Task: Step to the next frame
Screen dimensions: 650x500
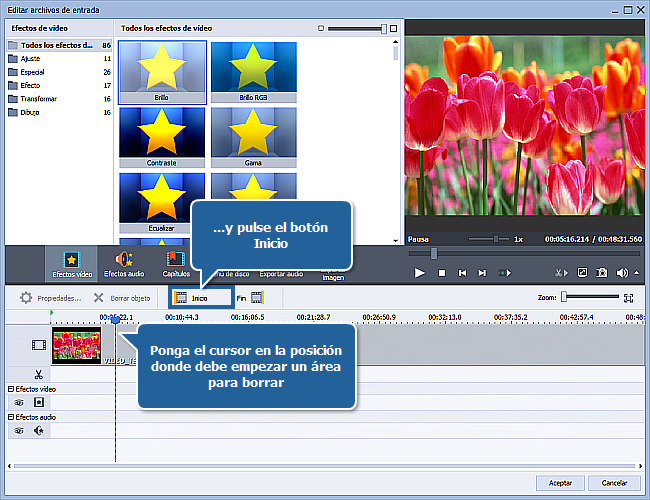Action: (x=483, y=272)
